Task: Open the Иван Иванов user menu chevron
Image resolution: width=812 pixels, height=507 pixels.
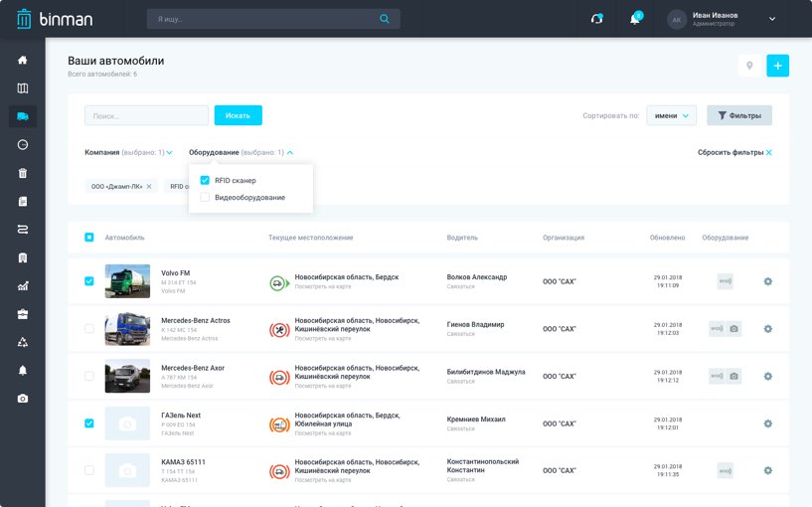Action: tap(772, 19)
